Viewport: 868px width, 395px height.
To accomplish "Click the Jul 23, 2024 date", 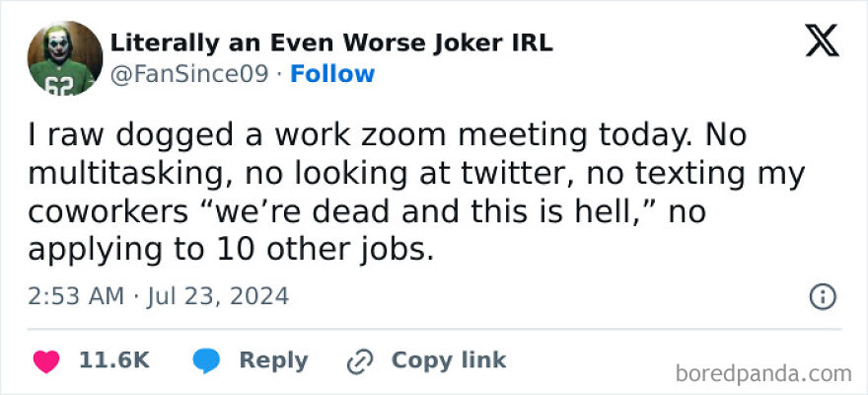I will pos(217,295).
